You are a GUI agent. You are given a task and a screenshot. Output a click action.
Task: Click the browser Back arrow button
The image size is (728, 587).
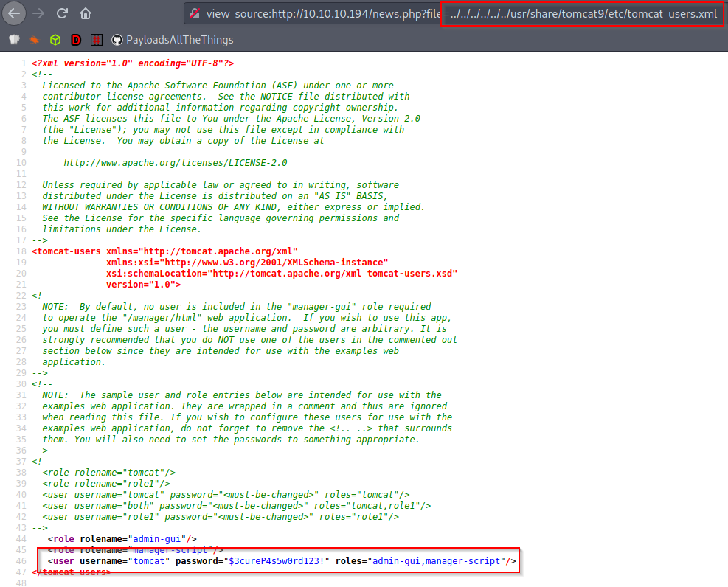point(15,13)
